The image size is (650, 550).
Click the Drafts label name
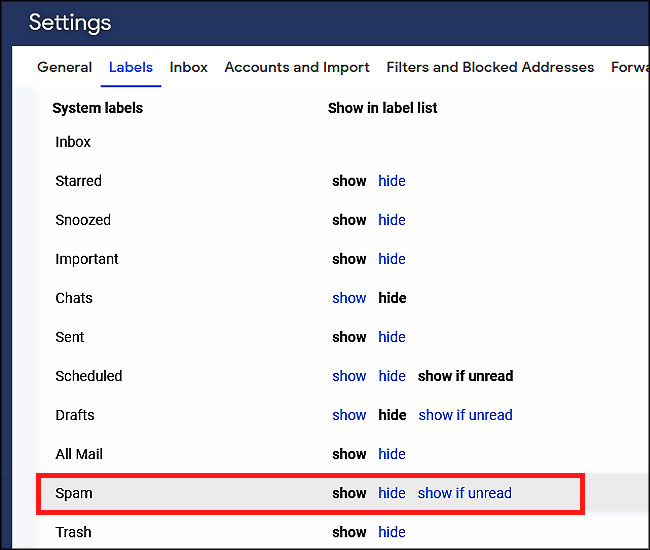[75, 415]
